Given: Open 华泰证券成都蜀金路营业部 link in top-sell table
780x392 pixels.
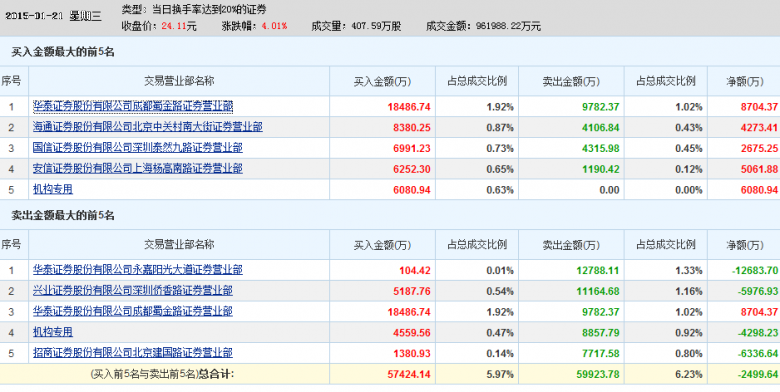Looking at the screenshot, I should (133, 312).
